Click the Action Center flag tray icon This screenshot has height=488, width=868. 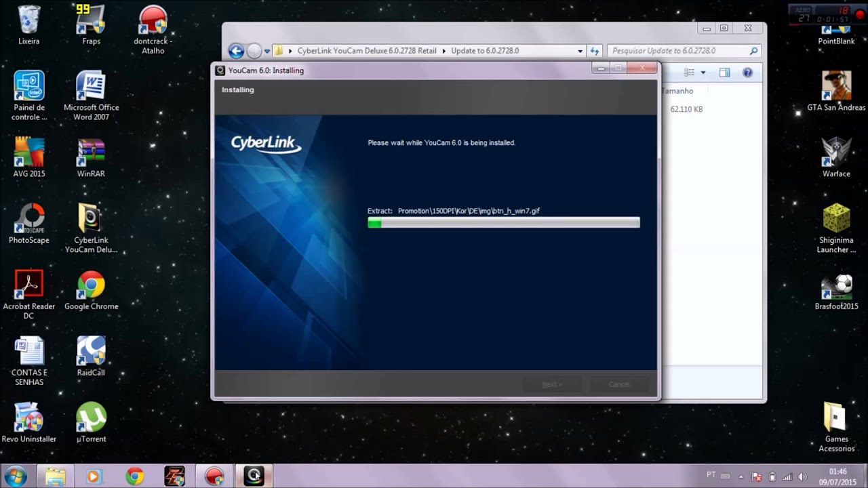(x=757, y=476)
